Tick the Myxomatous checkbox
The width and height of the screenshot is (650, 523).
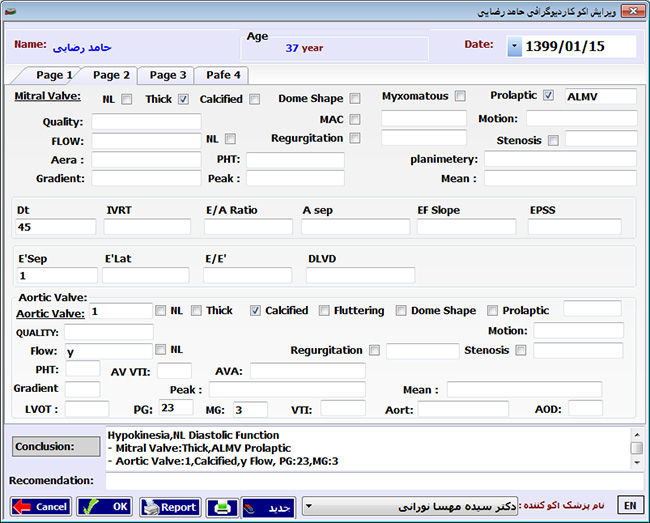click(460, 96)
